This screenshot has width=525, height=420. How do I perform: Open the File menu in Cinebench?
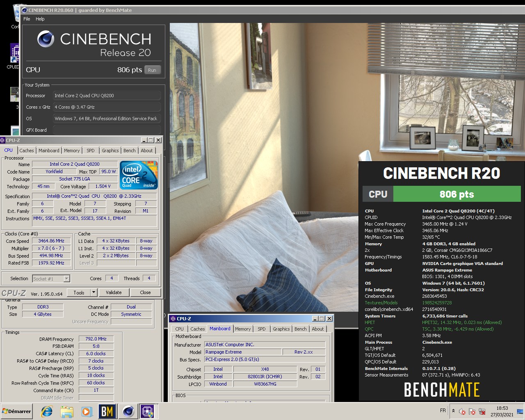(27, 19)
